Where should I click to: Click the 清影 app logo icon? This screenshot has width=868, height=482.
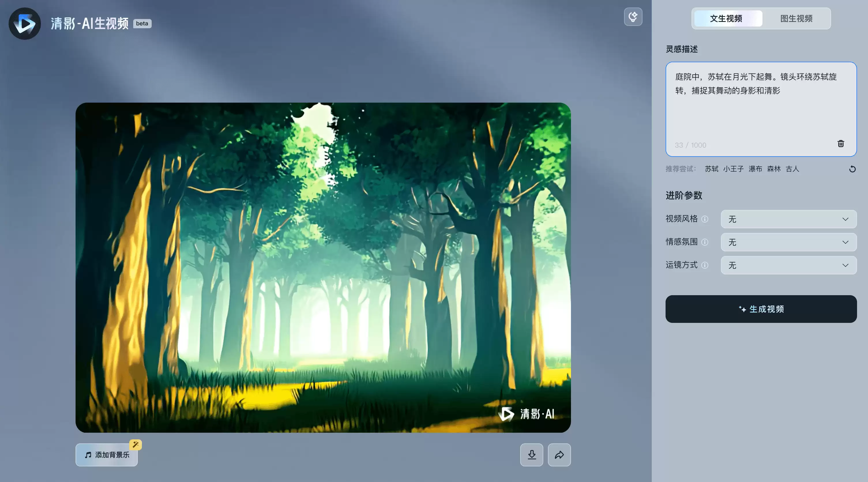[x=25, y=24]
